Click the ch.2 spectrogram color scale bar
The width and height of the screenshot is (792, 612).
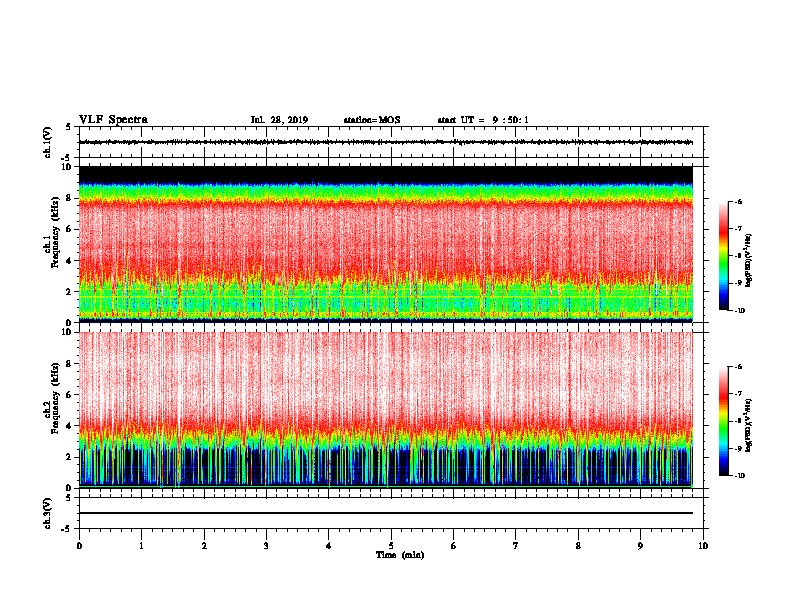723,421
